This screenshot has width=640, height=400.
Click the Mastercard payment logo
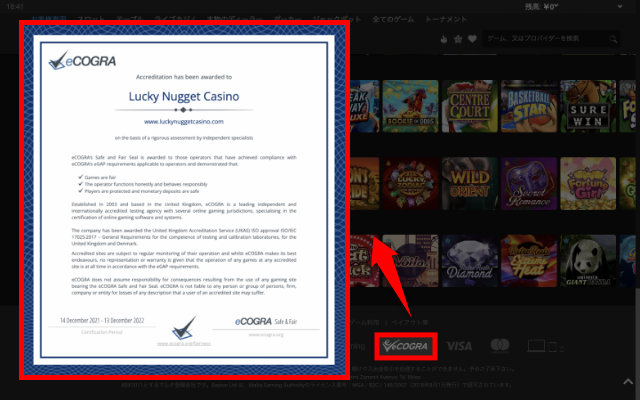[501, 346]
